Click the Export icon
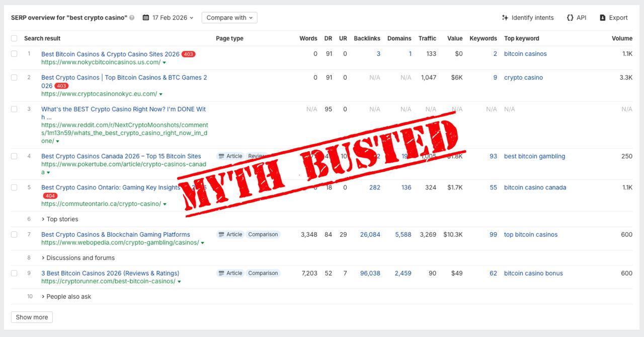644x337 pixels. (602, 18)
